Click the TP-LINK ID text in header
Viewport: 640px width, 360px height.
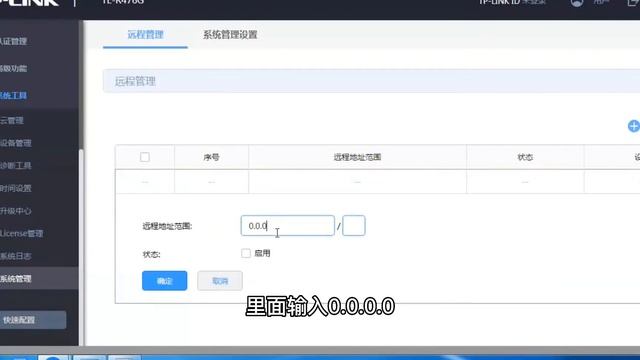pyautogui.click(x=500, y=2)
